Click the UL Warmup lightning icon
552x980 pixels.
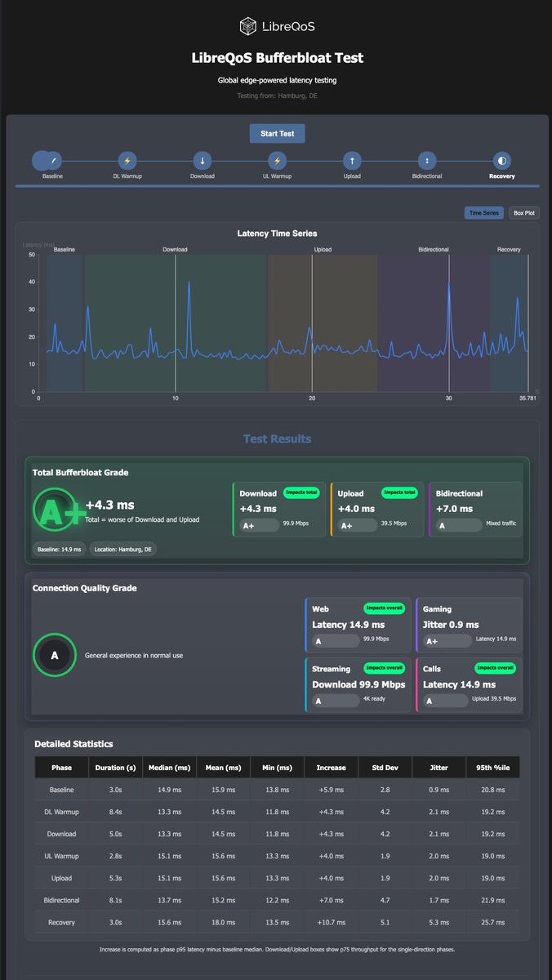277,161
